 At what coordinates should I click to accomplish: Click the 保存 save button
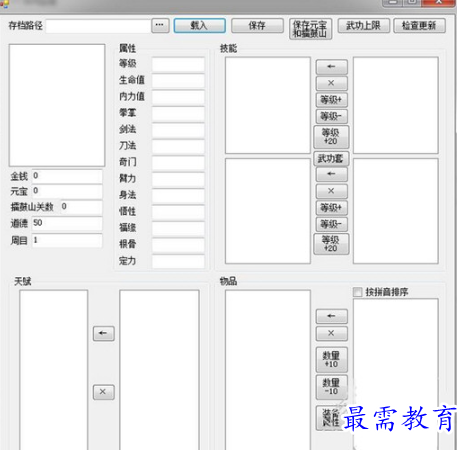[257, 25]
